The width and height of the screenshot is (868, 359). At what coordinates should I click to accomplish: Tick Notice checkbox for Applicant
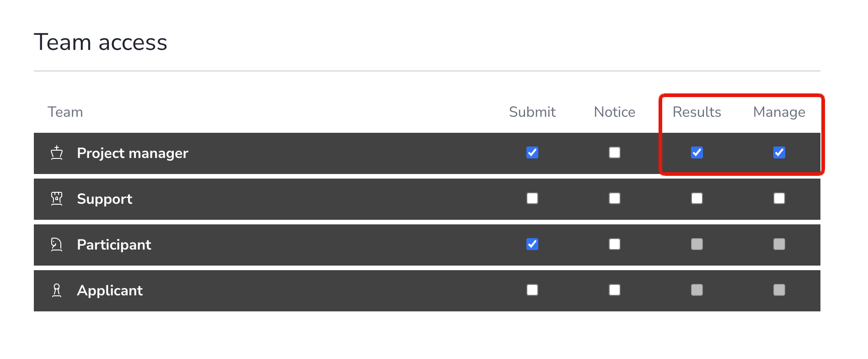coord(615,290)
